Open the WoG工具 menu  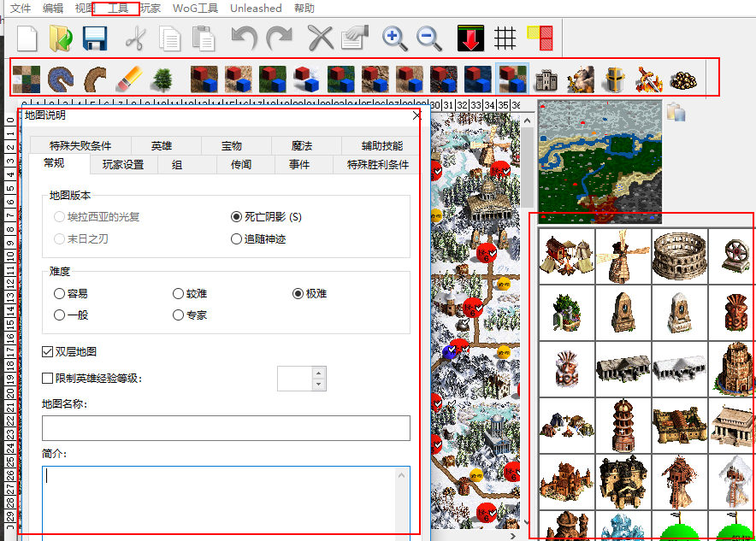195,9
